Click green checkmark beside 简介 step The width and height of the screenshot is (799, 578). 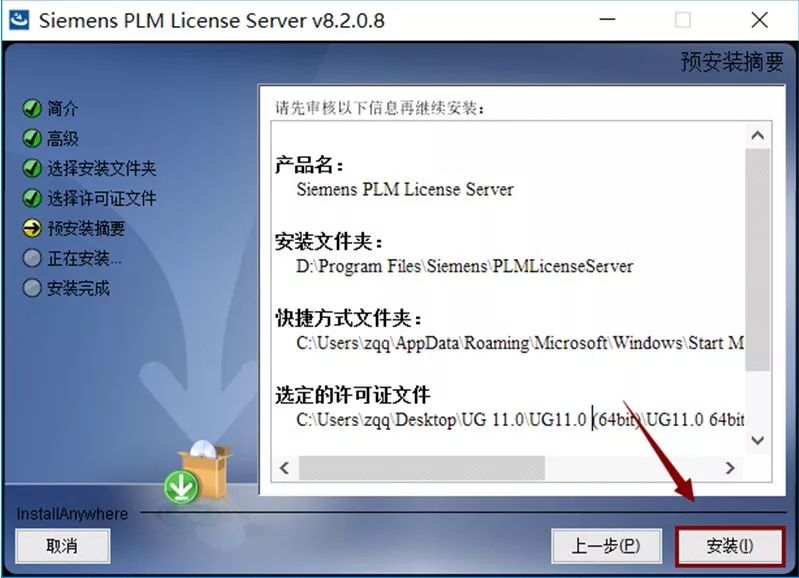[x=32, y=108]
